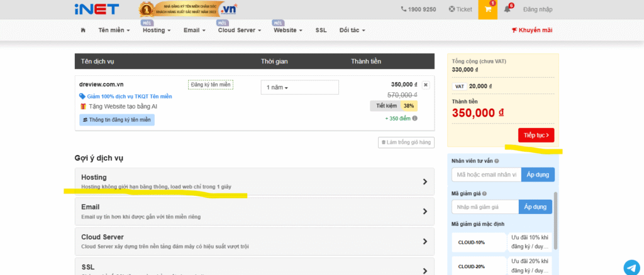Click the dreview.com.vn domain name
Viewport: 644px width, 275px height.
(101, 84)
